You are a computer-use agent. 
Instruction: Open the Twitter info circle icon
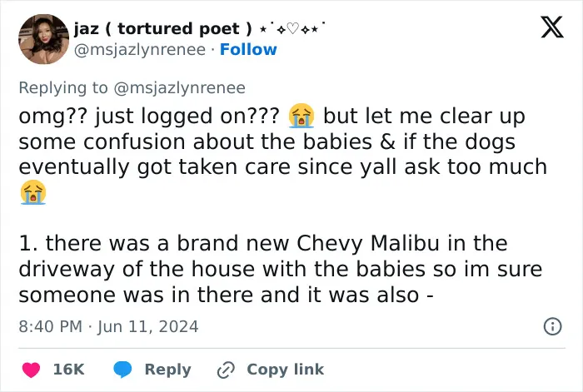[x=552, y=326]
